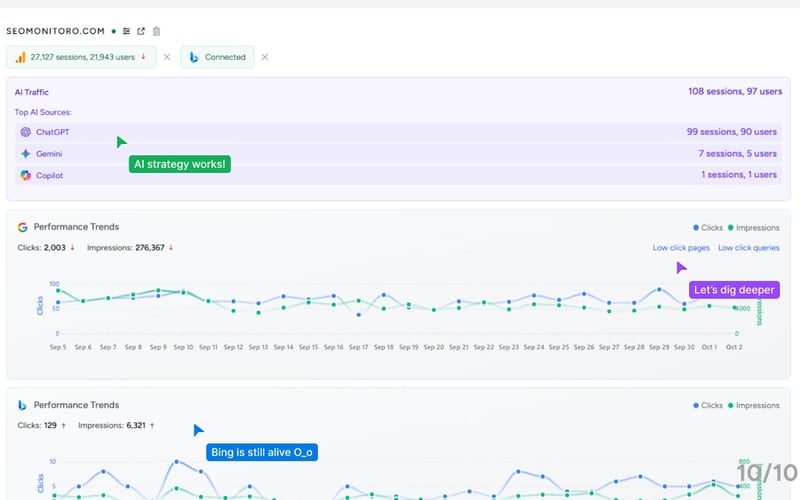Disconnect Bing with the X after Connected
Screen dimensions: 800x500
coord(265,57)
